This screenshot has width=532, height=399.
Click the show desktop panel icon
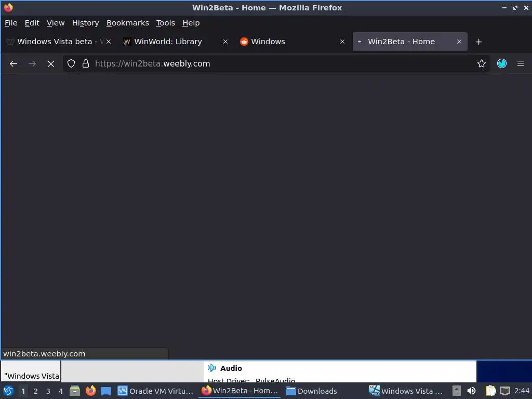pos(106,391)
